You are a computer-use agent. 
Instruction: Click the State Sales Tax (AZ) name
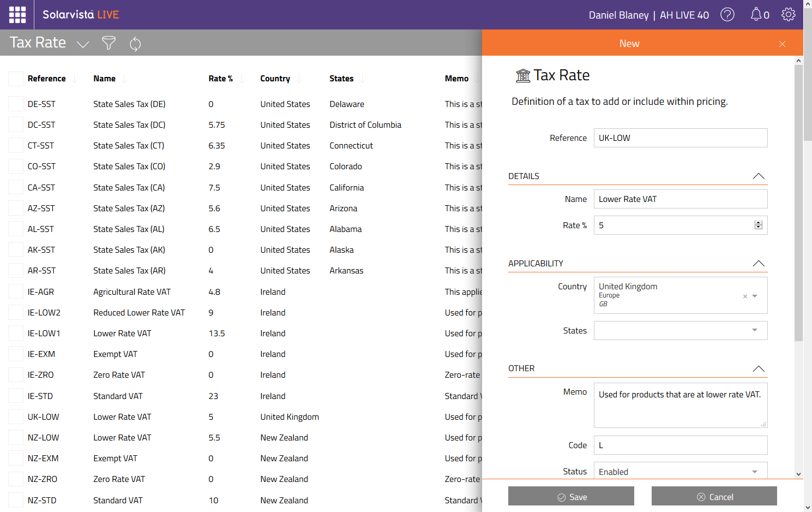tap(129, 208)
